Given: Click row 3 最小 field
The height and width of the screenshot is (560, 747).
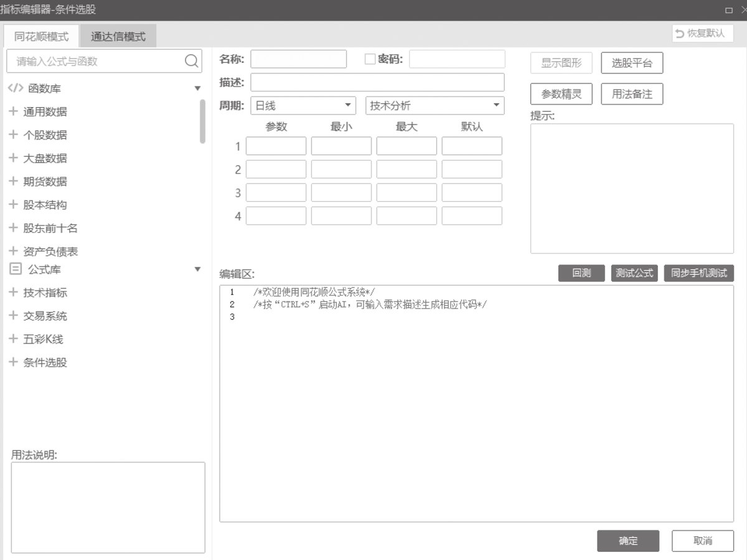Looking at the screenshot, I should tap(341, 193).
